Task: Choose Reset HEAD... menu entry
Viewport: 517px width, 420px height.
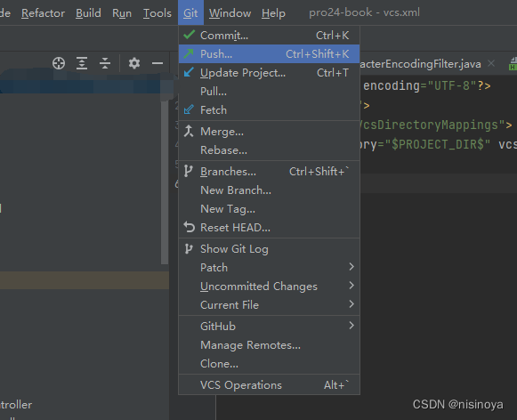Action: [269, 228]
